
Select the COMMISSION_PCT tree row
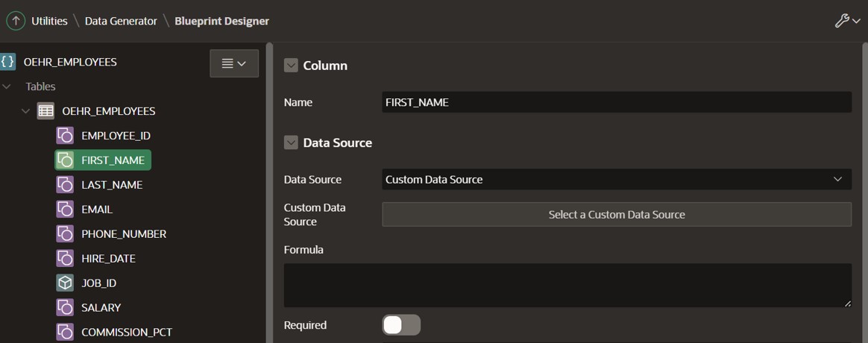point(115,332)
